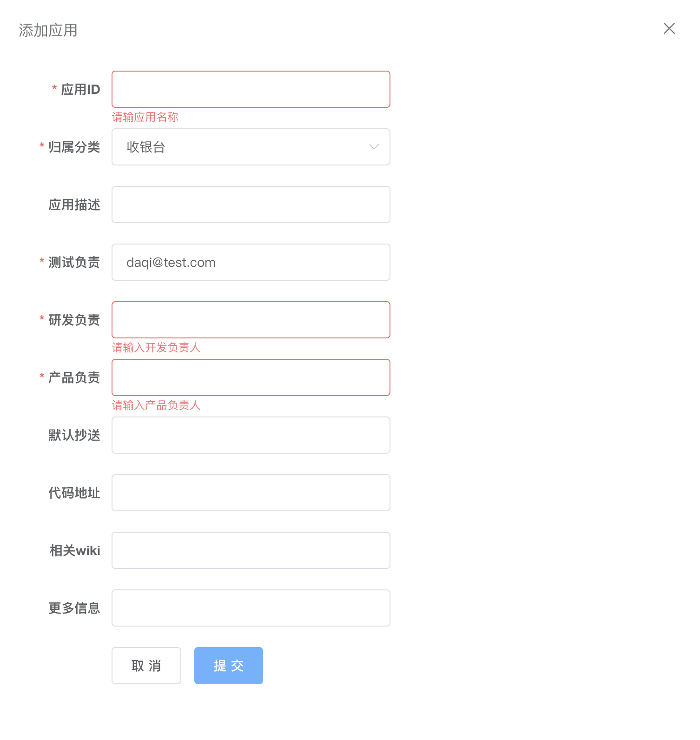Open the 归属分类 dropdown showing 收银台
Image resolution: width=700 pixels, height=740 pixels.
pos(251,147)
